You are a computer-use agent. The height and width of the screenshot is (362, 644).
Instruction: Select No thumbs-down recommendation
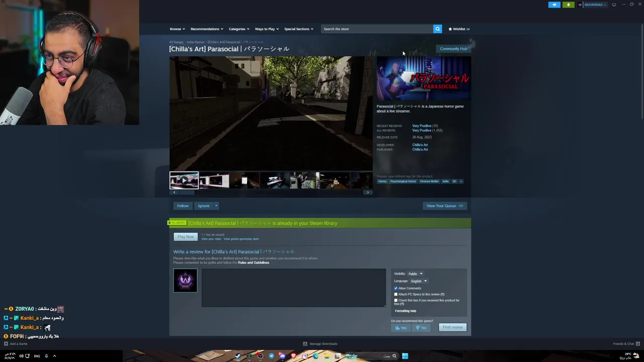click(421, 327)
